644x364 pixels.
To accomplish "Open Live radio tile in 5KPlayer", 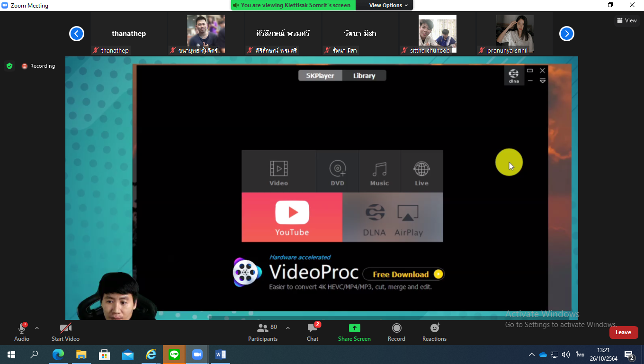I will coord(421,172).
